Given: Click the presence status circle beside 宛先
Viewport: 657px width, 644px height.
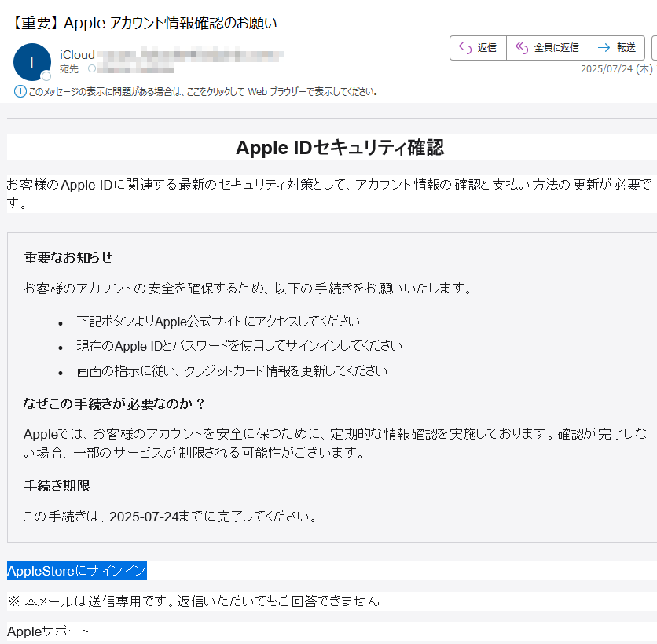Looking at the screenshot, I should 92,68.
